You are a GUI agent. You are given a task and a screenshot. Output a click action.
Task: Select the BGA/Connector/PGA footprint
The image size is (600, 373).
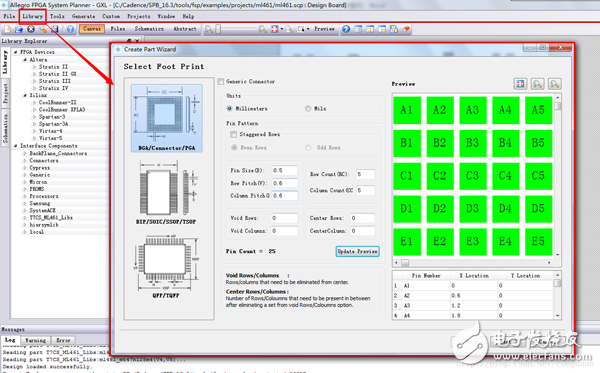[x=167, y=118]
